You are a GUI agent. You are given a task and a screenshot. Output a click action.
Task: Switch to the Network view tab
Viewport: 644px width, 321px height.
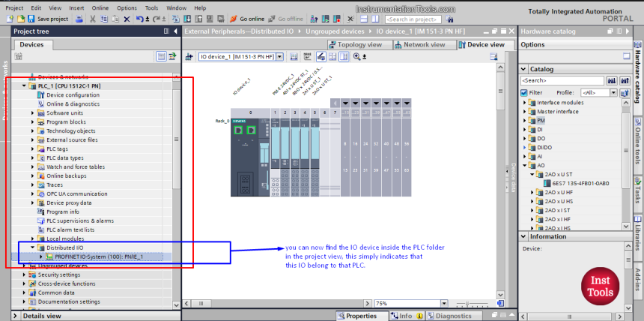(421, 45)
